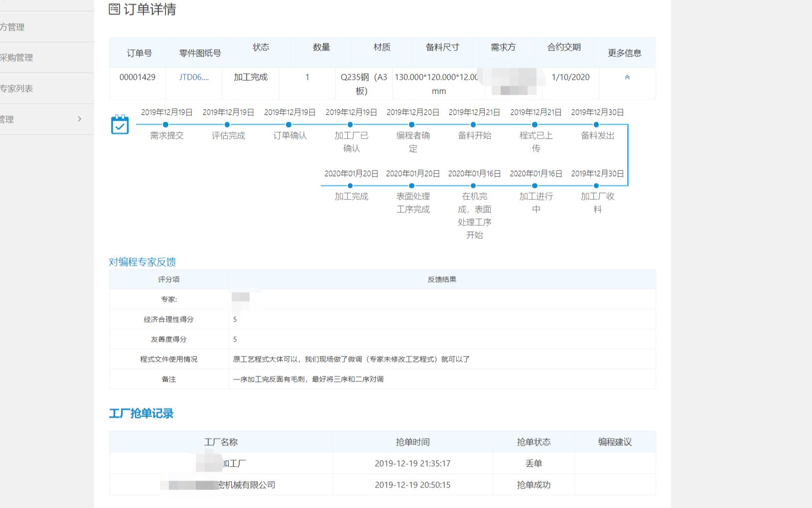Click the order details document icon
Image resolution: width=812 pixels, height=508 pixels.
pyautogui.click(x=115, y=9)
